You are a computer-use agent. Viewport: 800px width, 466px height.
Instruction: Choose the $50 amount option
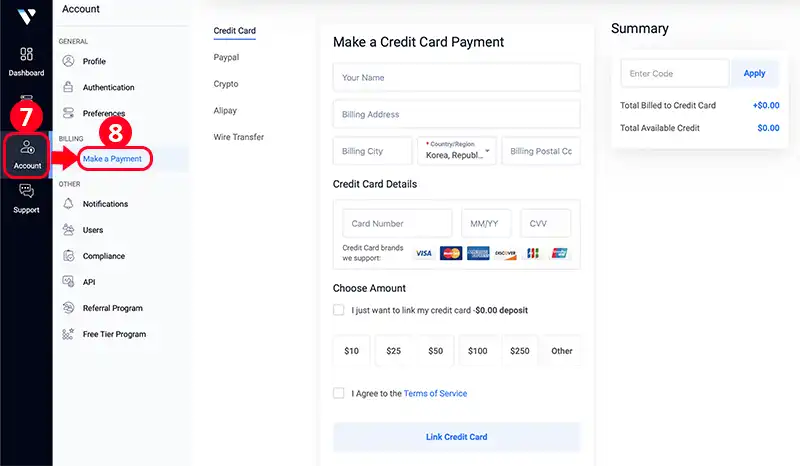coord(435,351)
